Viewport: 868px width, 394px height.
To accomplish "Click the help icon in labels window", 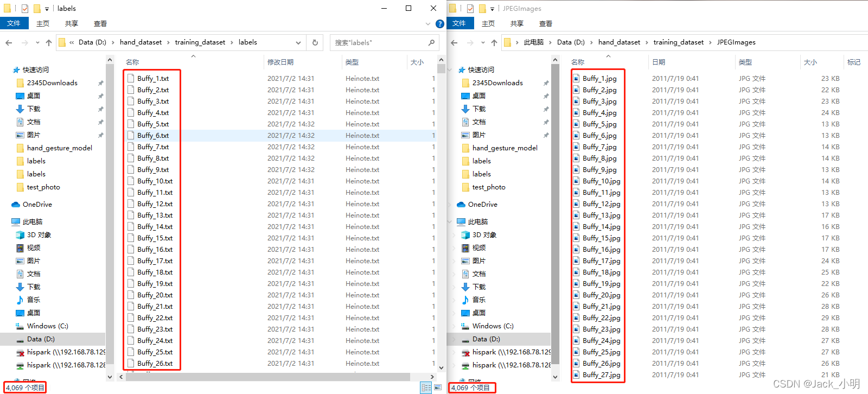I will click(x=440, y=24).
